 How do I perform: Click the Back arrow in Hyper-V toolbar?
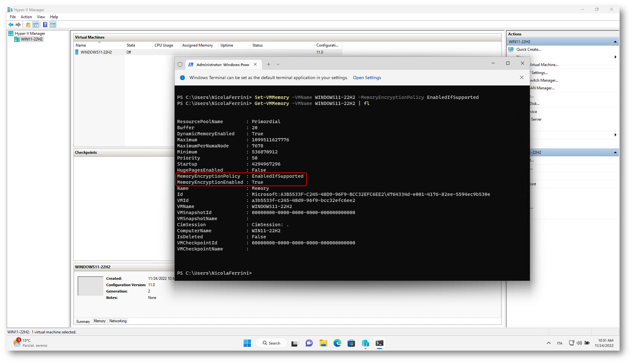pos(11,25)
